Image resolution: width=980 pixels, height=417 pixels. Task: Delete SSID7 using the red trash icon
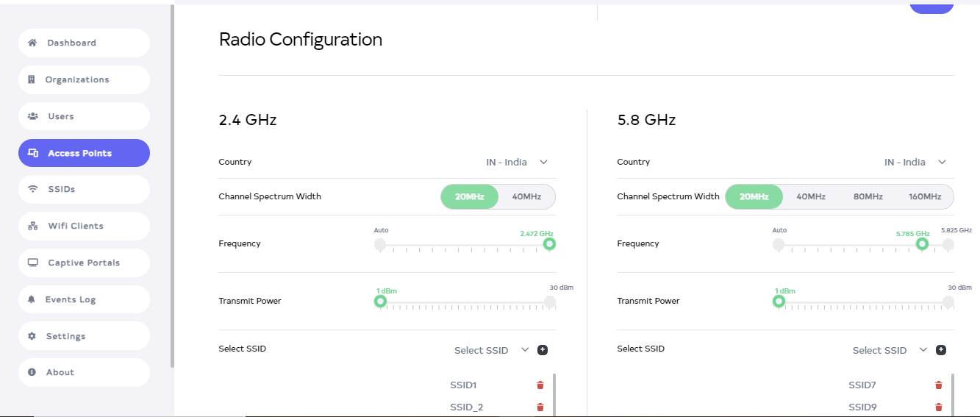tap(939, 385)
